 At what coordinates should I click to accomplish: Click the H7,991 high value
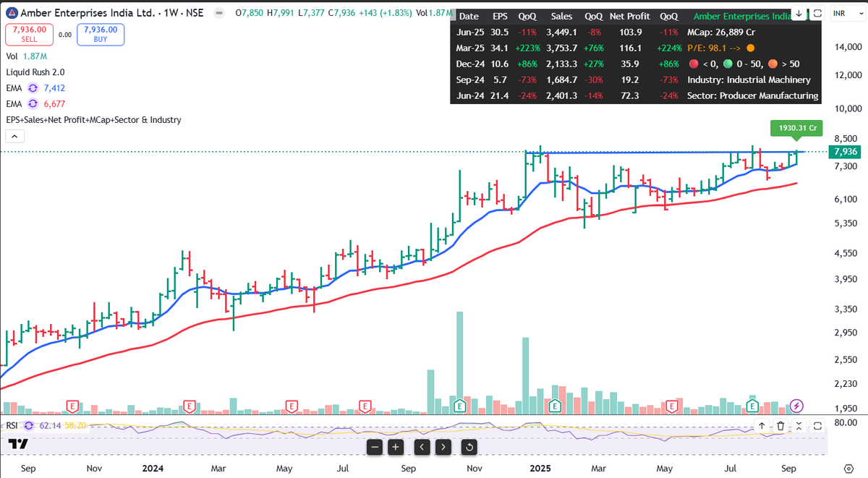pyautogui.click(x=282, y=14)
